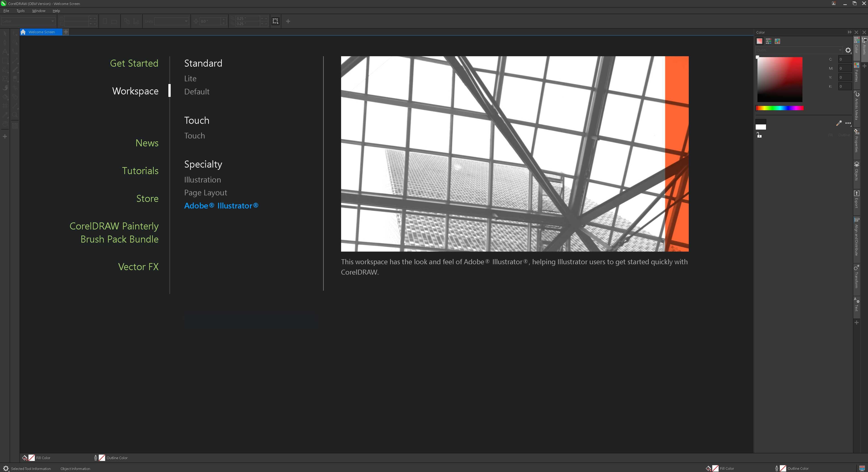This screenshot has width=868, height=472.
Task: Click the Outline Color pen at bottom right
Action: 776,468
